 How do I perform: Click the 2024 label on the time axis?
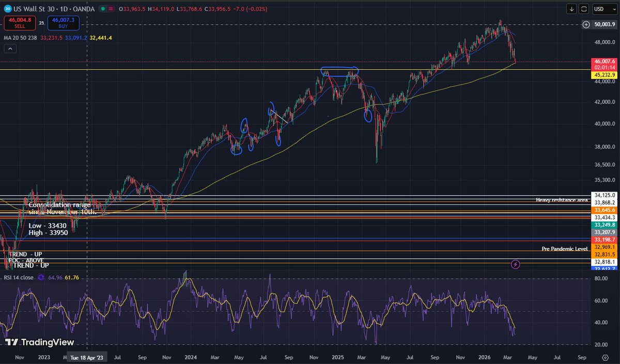click(190, 357)
